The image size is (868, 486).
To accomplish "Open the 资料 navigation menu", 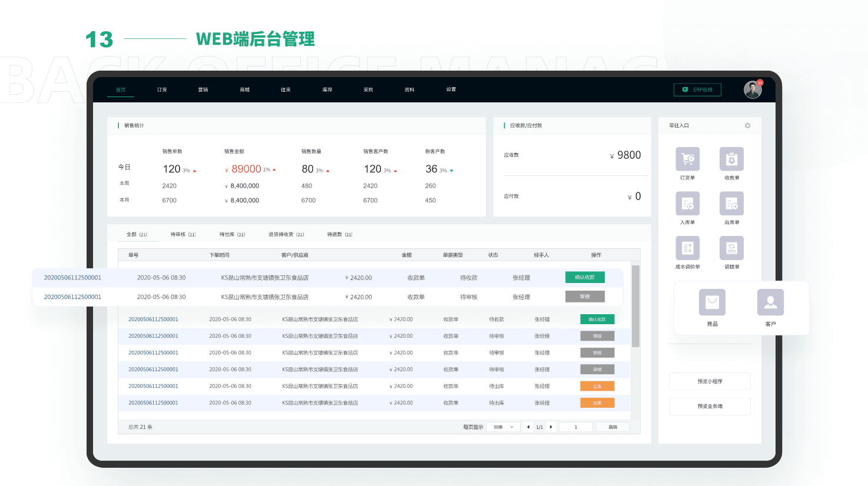I will (x=409, y=89).
